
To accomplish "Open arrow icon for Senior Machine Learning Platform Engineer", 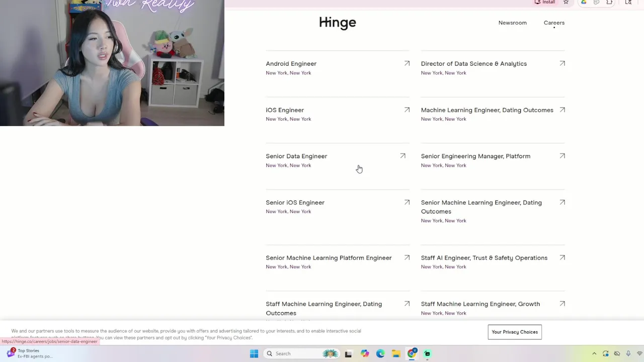I will (407, 257).
